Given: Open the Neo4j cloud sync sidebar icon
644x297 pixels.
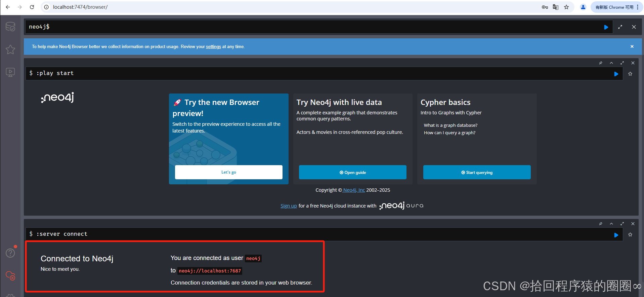Looking at the screenshot, I should pos(10,276).
